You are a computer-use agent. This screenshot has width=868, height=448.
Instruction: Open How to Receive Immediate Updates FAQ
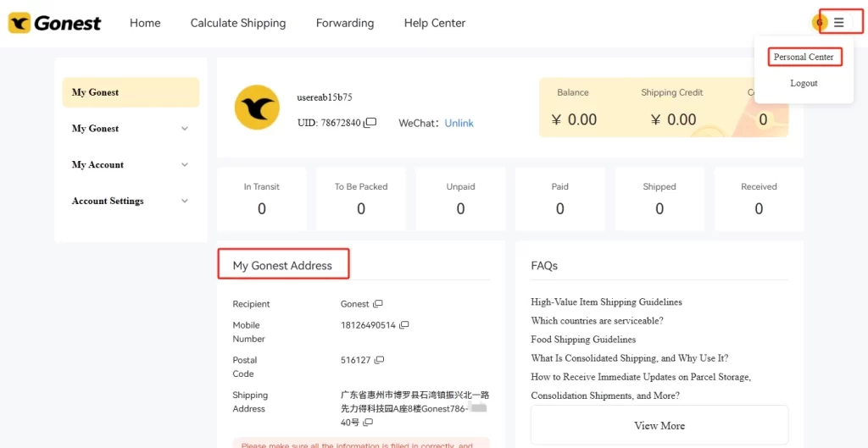pyautogui.click(x=641, y=386)
